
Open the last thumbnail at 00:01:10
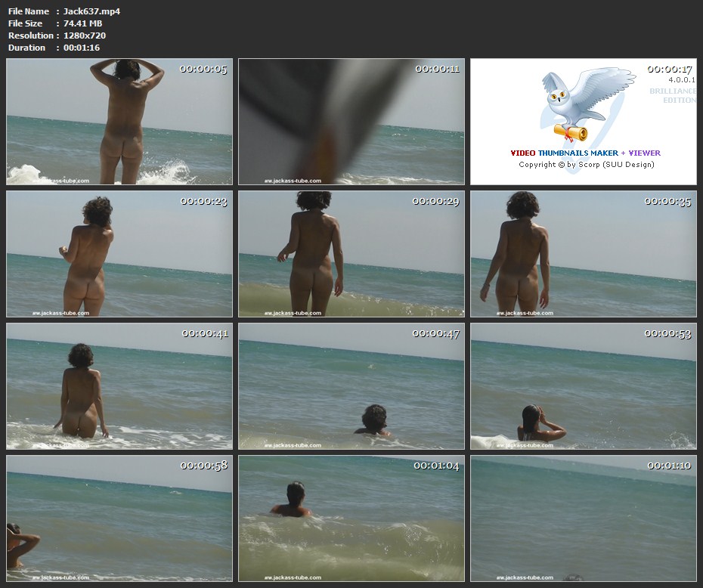pos(583,518)
